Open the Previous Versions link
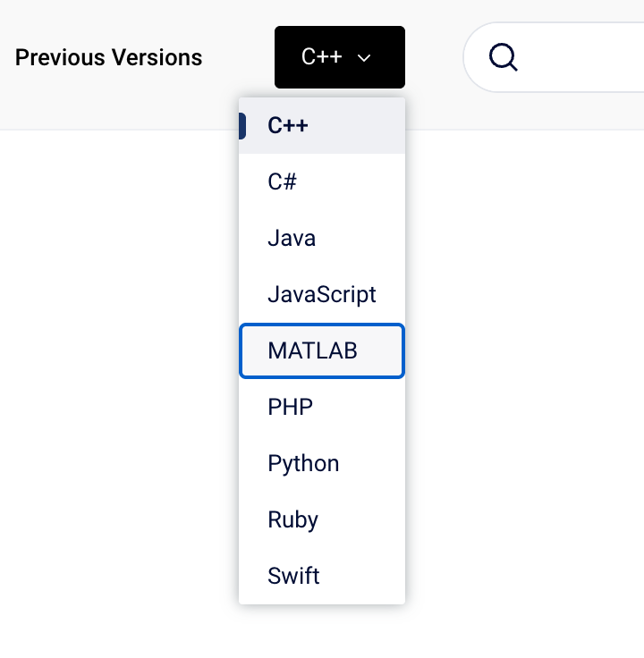Viewport: 644px width, 658px height. [x=108, y=57]
